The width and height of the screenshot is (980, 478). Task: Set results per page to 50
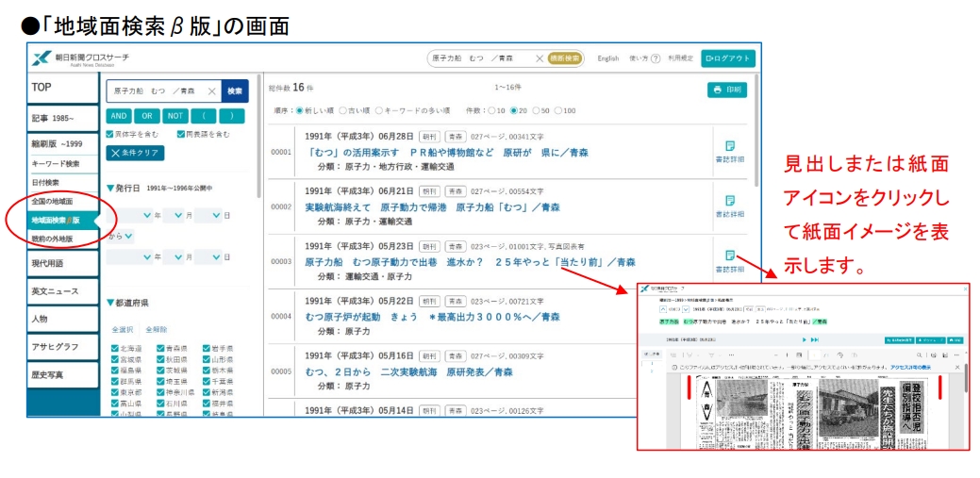[537, 110]
